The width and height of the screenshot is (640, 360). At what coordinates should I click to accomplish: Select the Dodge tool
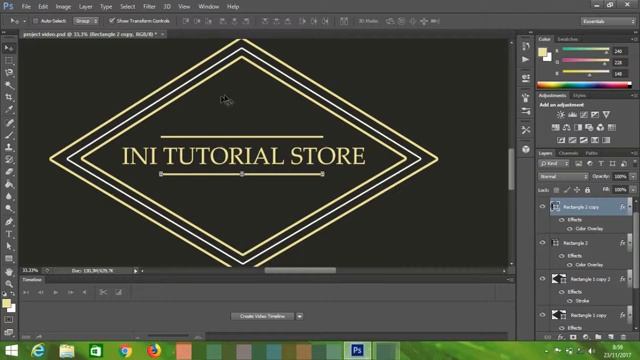pyautogui.click(x=9, y=209)
